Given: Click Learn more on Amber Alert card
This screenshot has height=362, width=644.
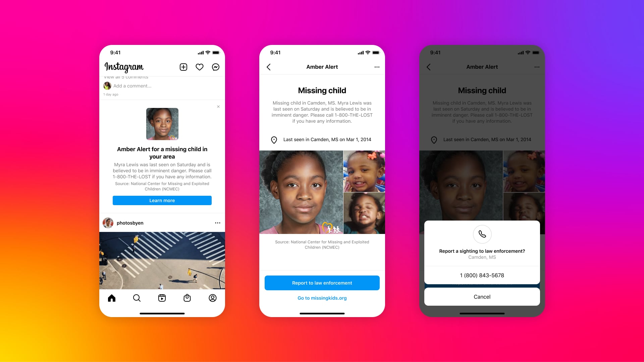Looking at the screenshot, I should point(162,201).
